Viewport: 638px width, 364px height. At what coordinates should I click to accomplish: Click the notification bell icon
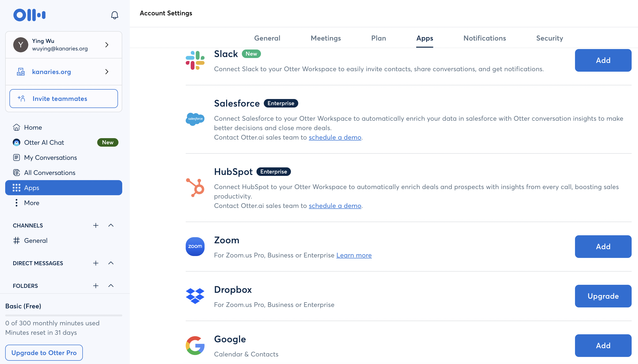pyautogui.click(x=114, y=15)
